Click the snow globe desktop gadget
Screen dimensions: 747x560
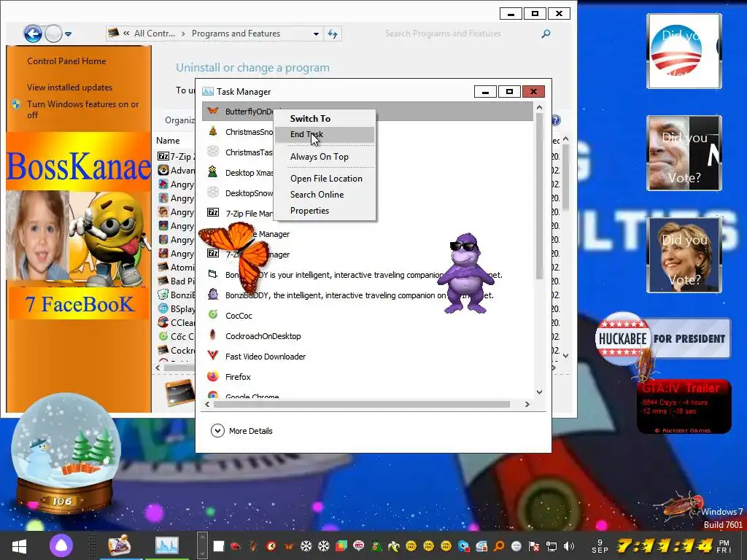point(65,454)
